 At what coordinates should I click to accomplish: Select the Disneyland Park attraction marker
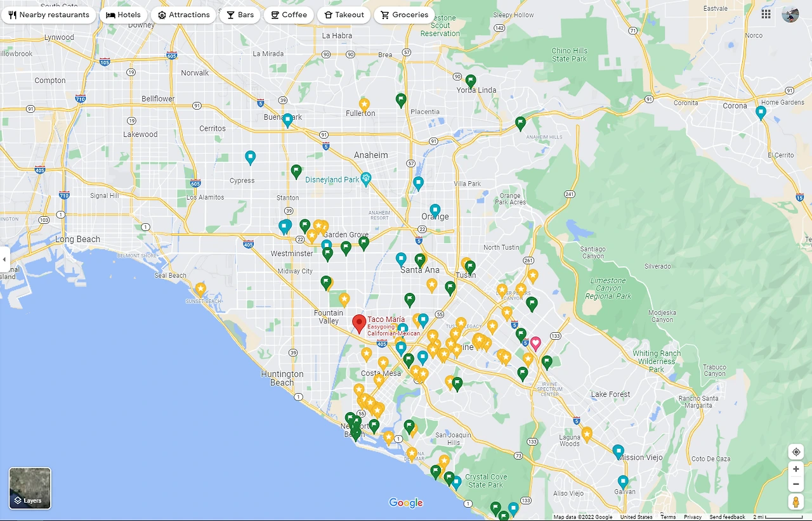click(x=365, y=178)
